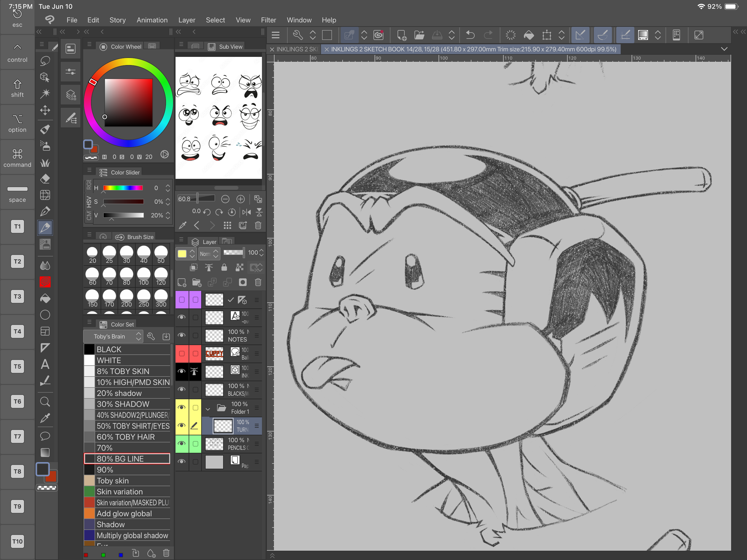Open the Norm blending mode dropdown

point(209,254)
